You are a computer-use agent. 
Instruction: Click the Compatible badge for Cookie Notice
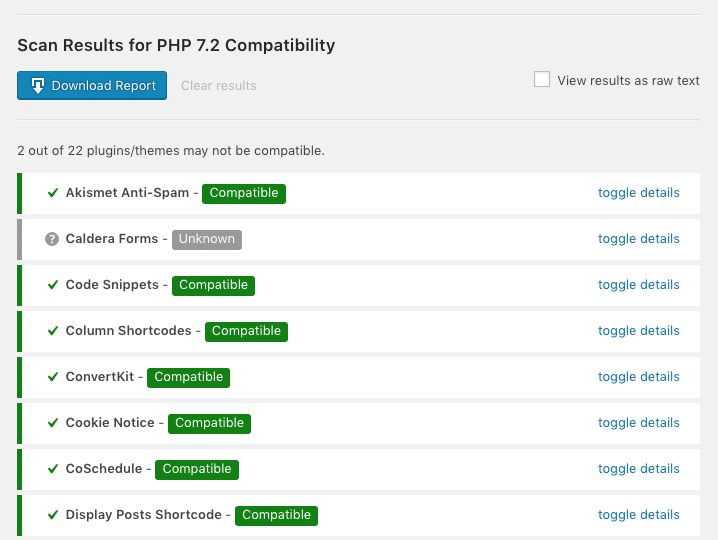point(209,424)
